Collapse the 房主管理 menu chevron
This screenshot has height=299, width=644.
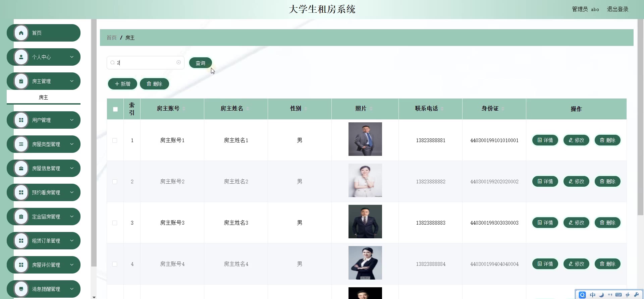point(72,81)
